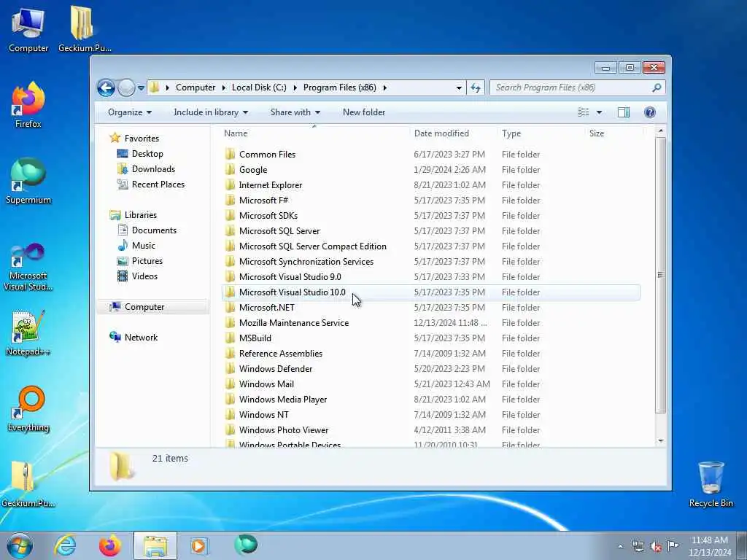747x560 pixels.
Task: Select the Internet Explorer folder icon
Action: coord(230,184)
